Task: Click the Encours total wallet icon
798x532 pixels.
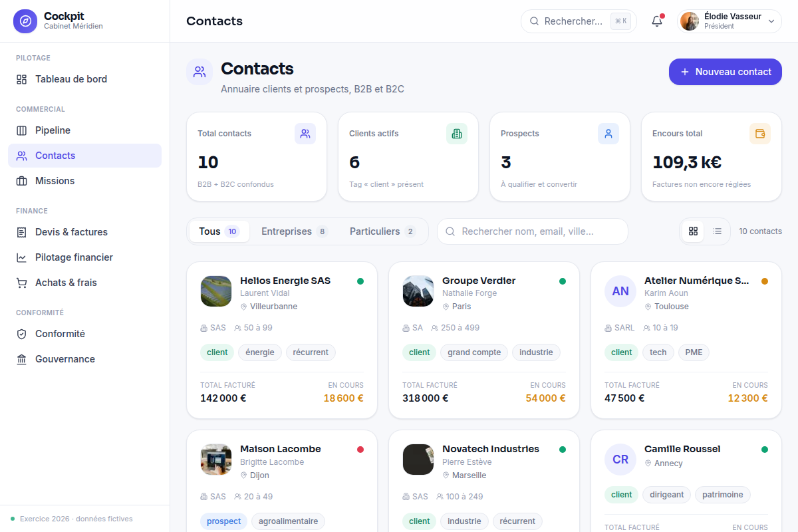Action: click(760, 134)
